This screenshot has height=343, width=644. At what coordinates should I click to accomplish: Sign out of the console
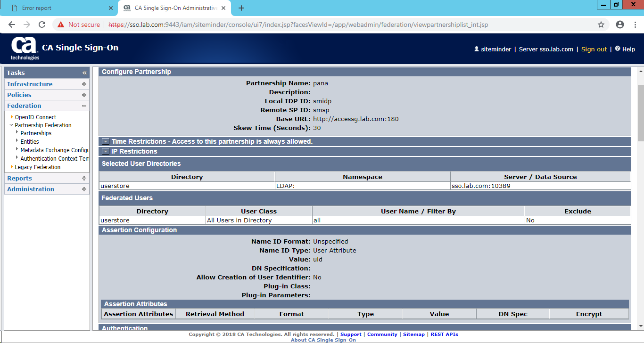[594, 49]
